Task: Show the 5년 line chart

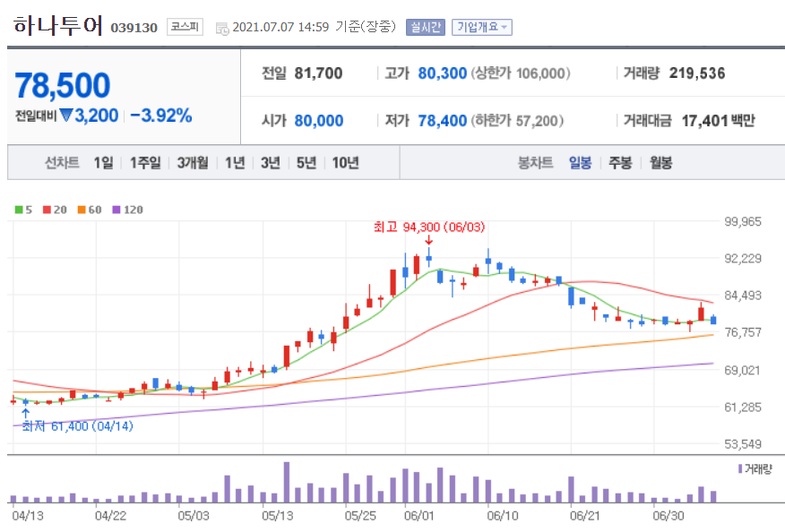Action: 306,163
